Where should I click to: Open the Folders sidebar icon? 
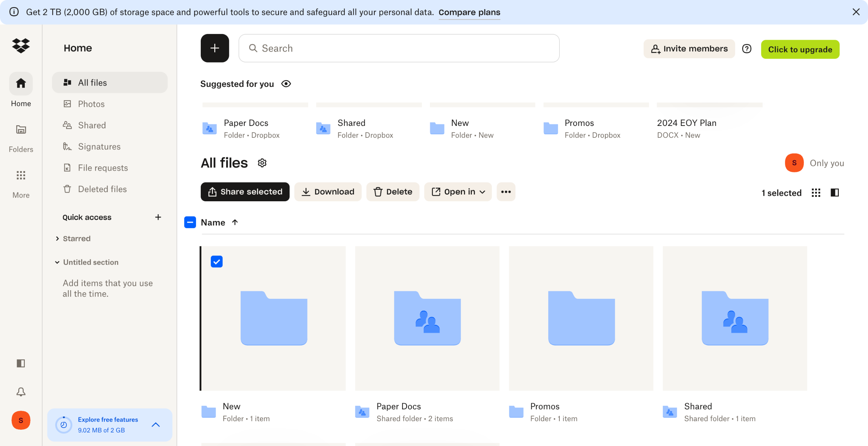click(x=21, y=129)
